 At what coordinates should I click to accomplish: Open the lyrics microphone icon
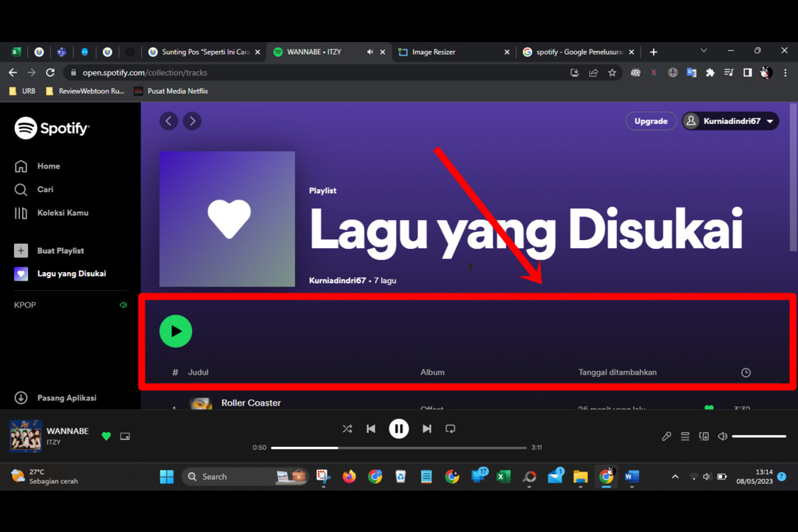click(x=666, y=436)
